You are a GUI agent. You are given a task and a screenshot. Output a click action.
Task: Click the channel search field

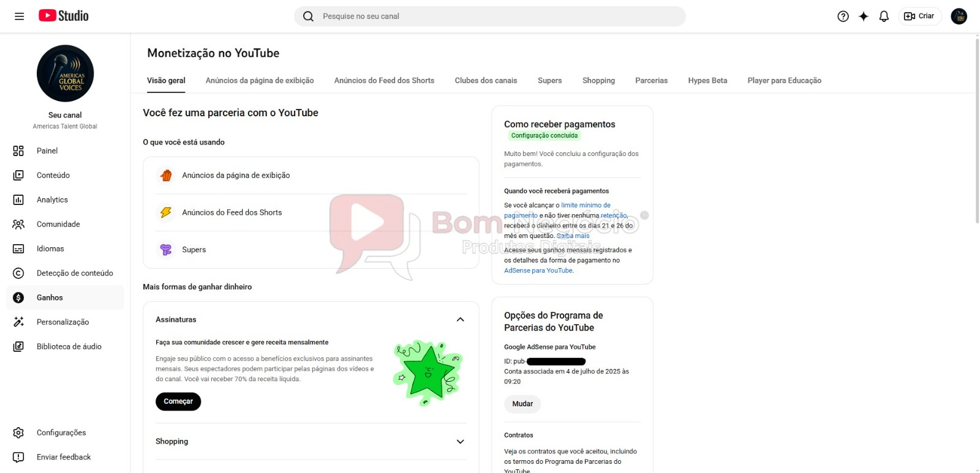[x=490, y=17]
